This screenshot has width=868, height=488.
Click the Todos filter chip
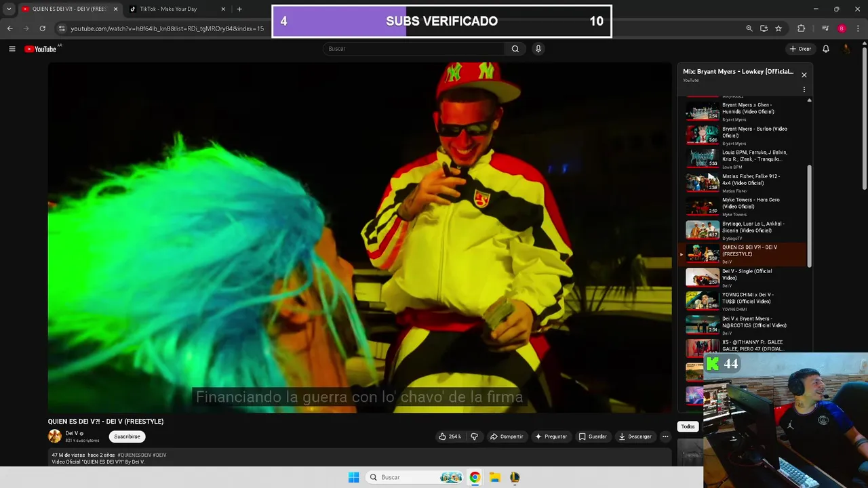click(x=688, y=426)
